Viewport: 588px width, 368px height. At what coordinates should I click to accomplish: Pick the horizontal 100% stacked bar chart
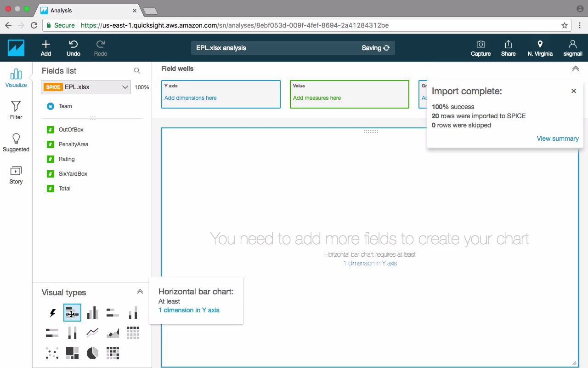coord(52,333)
